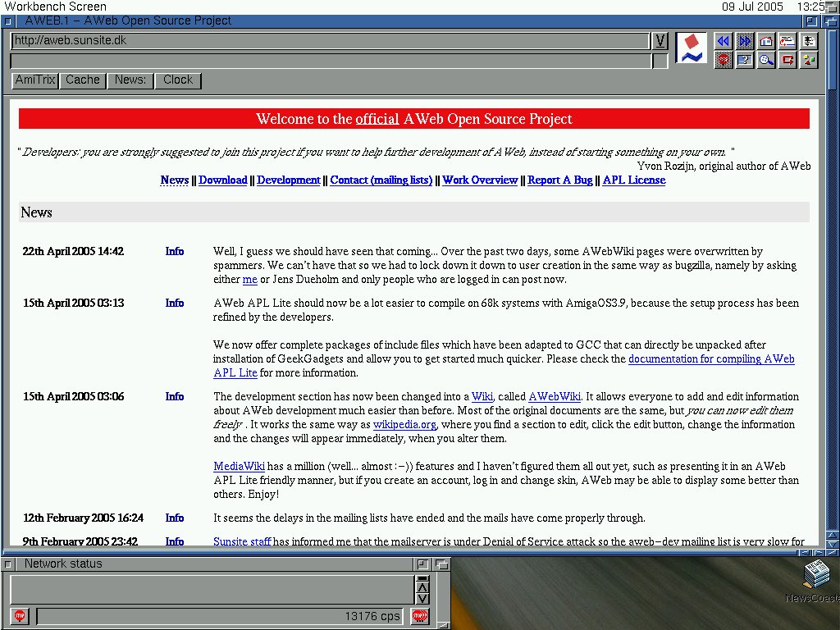The width and height of the screenshot is (840, 630).
Task: Click the News: user button
Action: pyautogui.click(x=130, y=80)
